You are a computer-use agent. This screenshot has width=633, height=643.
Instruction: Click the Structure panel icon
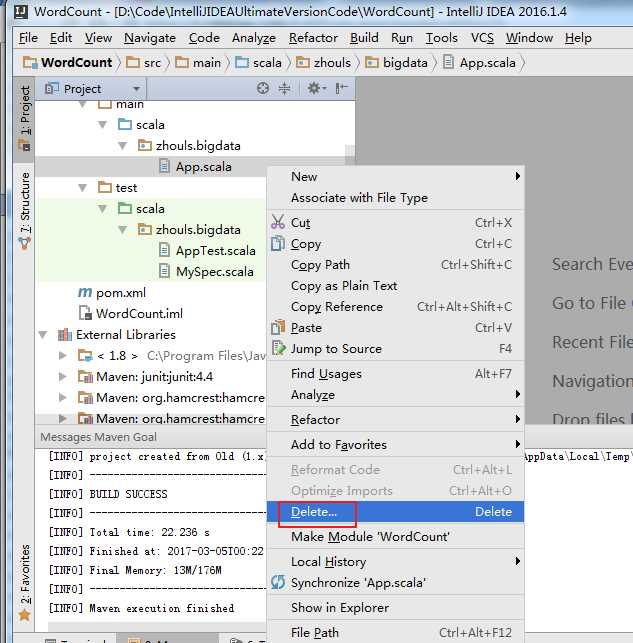[x=25, y=244]
